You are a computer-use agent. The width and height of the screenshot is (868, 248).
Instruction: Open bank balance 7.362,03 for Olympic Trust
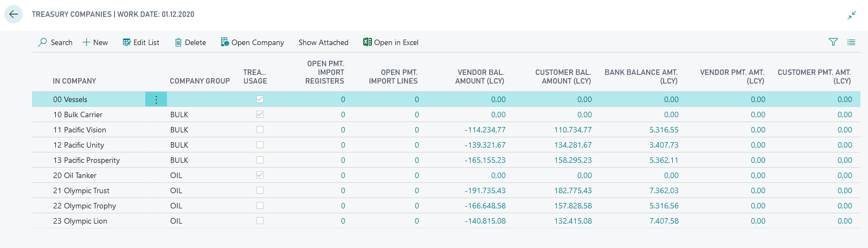coord(664,190)
